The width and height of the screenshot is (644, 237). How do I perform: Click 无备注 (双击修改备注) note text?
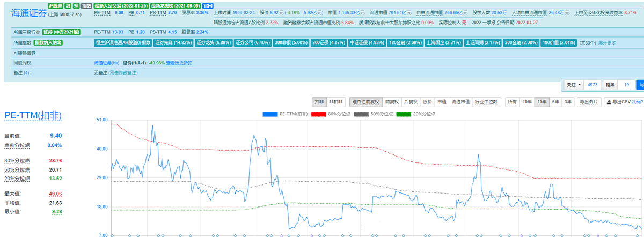coord(115,72)
